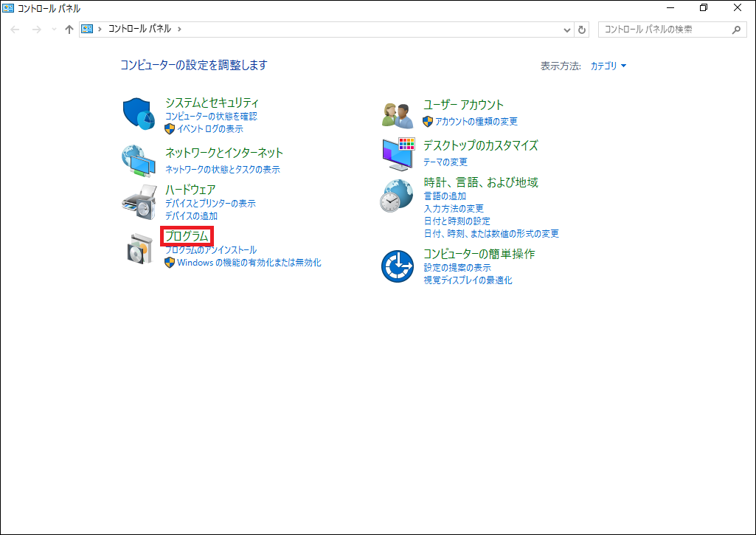Click the 設定の提案の表示 link
Screen dimensions: 756x535
(x=457, y=268)
